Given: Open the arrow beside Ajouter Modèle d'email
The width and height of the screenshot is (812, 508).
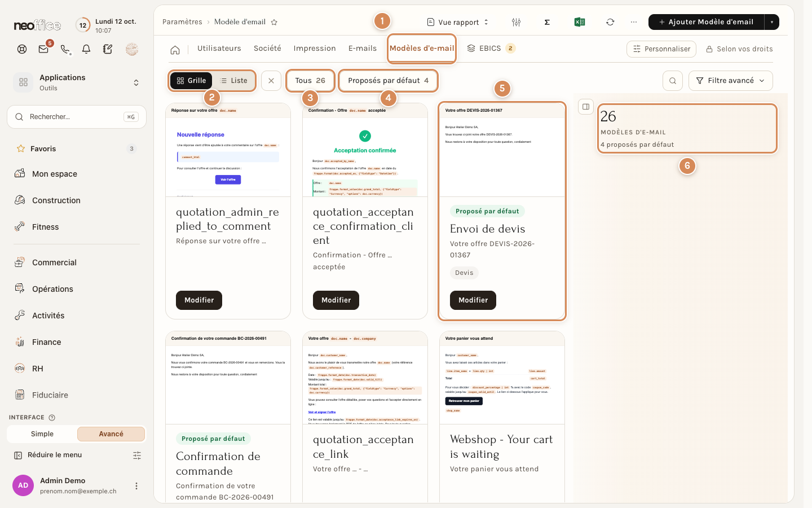Looking at the screenshot, I should 771,22.
